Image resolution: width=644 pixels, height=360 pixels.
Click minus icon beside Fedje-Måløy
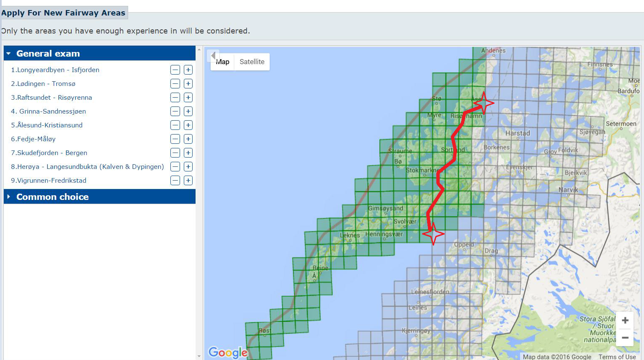click(x=175, y=139)
